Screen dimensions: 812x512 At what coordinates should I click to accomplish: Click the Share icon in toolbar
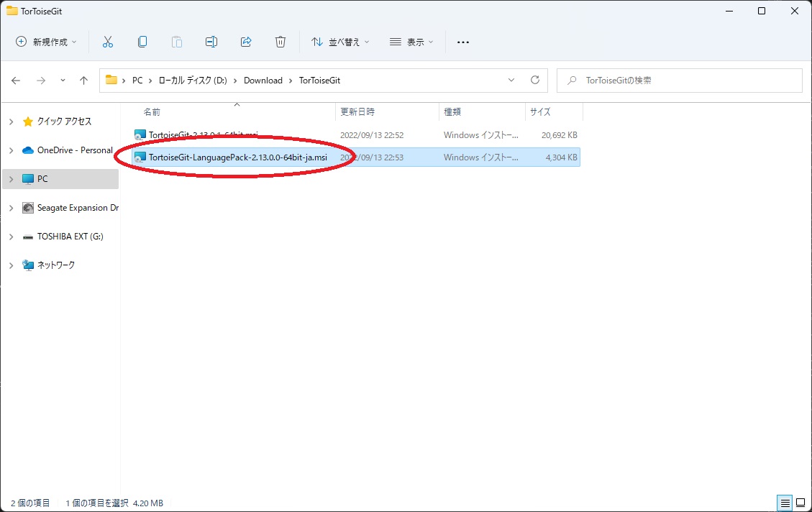pyautogui.click(x=246, y=42)
